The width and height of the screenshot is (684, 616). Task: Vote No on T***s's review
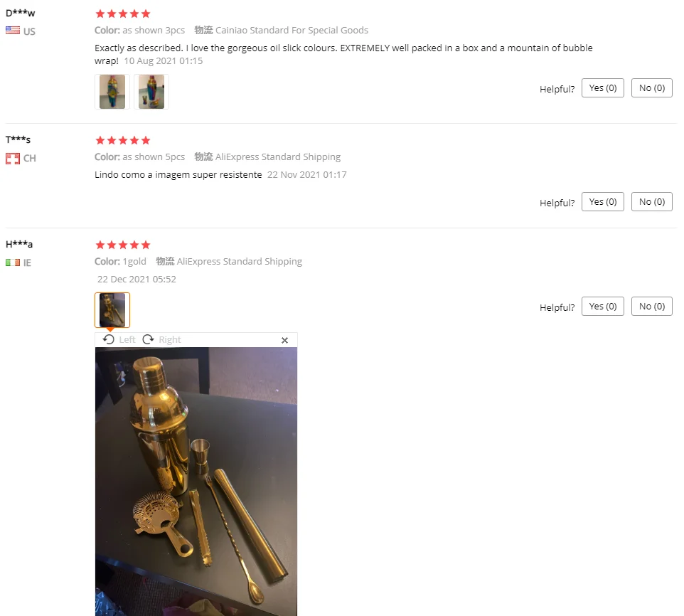point(652,202)
